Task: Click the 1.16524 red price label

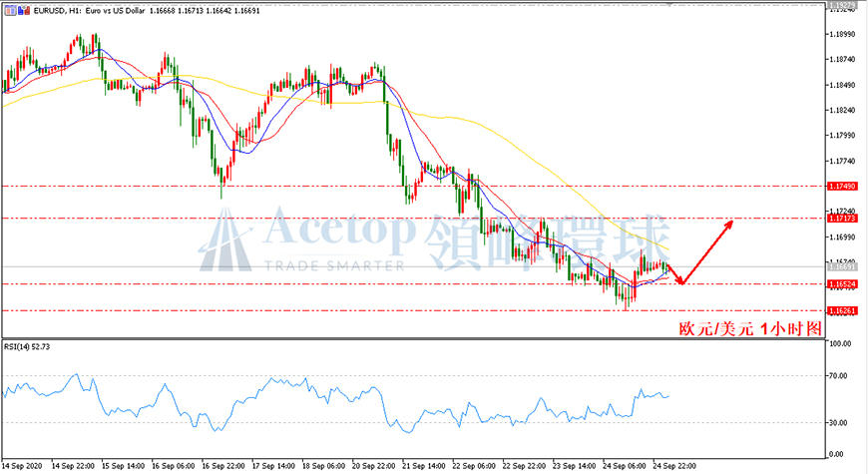Action: [842, 284]
